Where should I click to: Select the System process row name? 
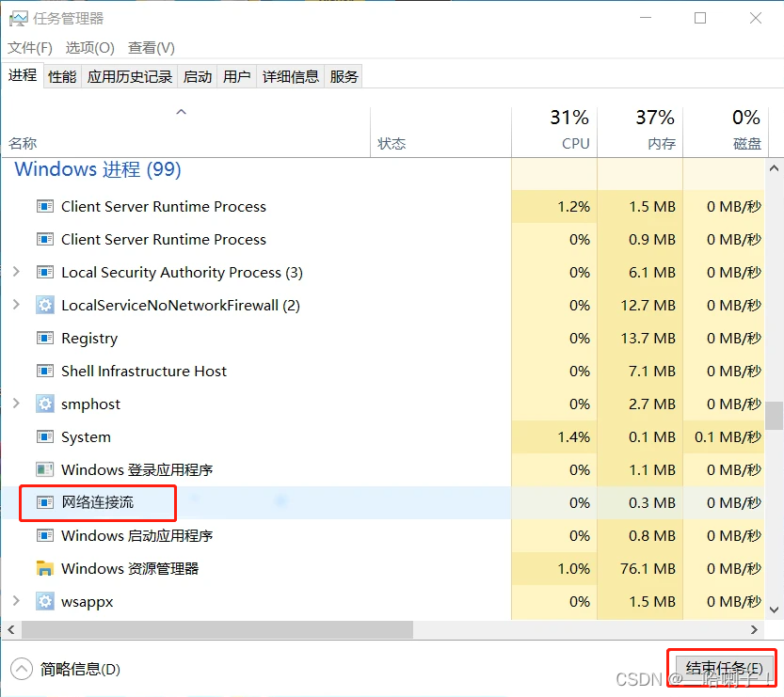tap(86, 437)
